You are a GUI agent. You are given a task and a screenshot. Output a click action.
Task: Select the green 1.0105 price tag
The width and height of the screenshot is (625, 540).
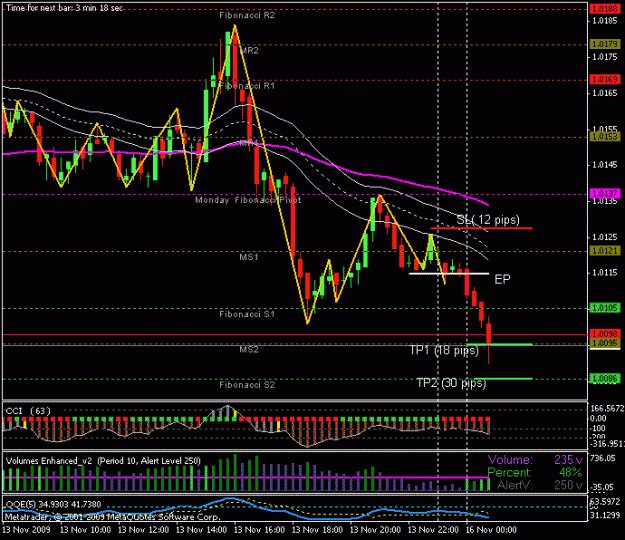click(605, 308)
